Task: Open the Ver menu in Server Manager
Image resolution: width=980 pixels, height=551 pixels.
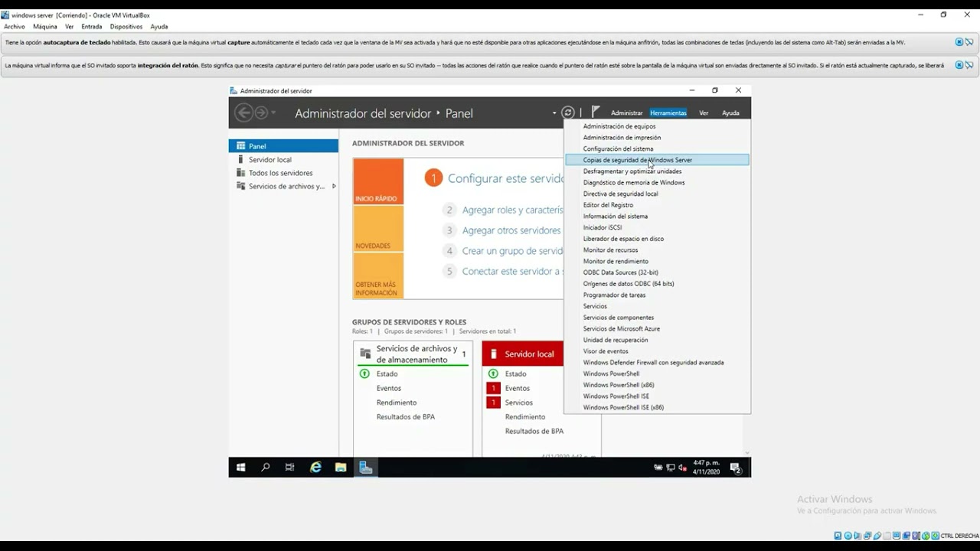Action: pos(704,113)
